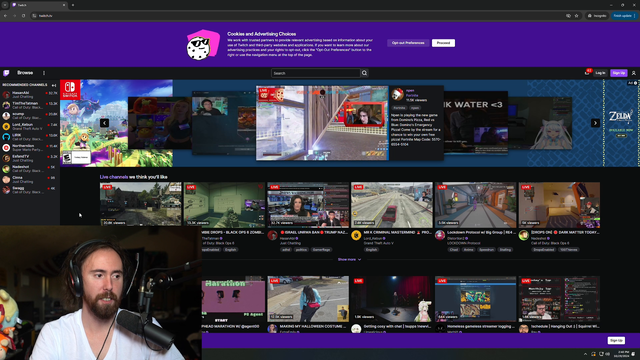Screen dimensions: 640x360
Task: Open Lord_Kebun channel in the sidebar
Action: point(30,127)
